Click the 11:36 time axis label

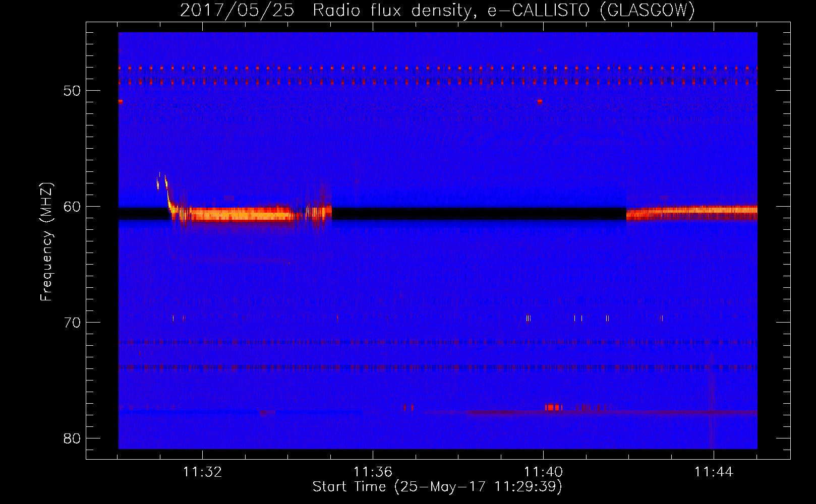(x=373, y=472)
